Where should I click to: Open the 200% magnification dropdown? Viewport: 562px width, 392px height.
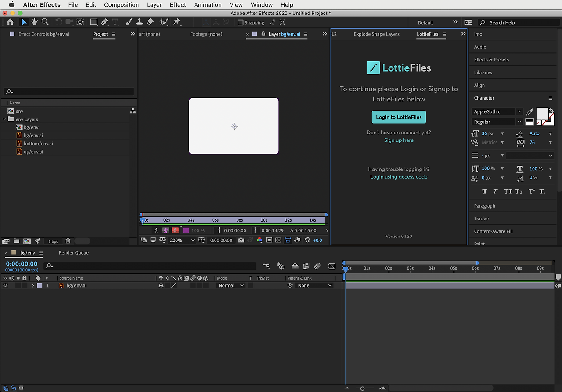click(x=182, y=240)
